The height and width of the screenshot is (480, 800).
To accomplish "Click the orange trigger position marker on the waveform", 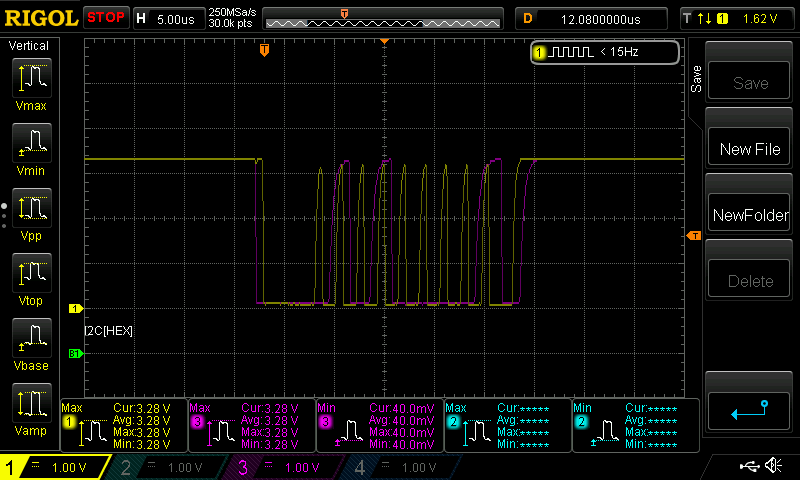I will coord(264,49).
